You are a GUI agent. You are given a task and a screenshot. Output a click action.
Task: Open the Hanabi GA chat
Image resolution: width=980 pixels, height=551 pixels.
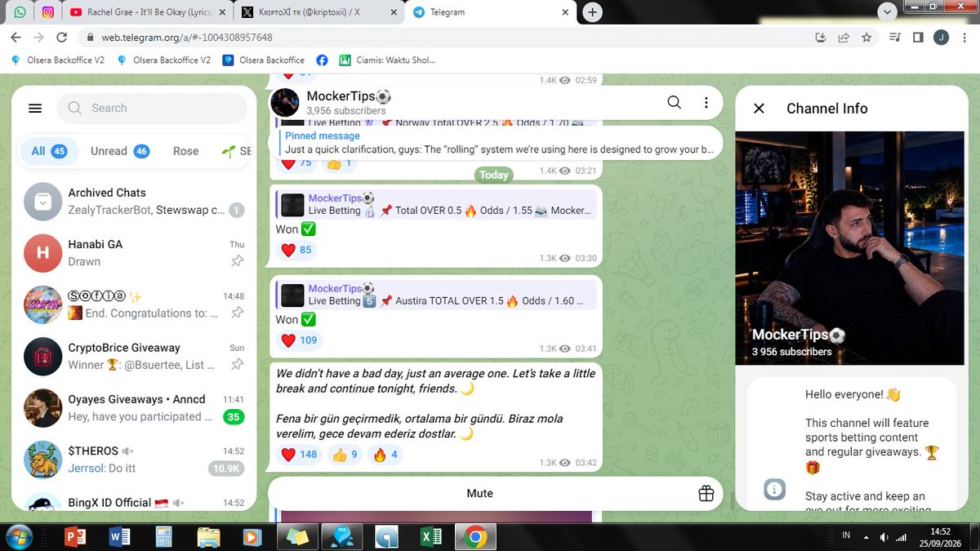pos(135,253)
